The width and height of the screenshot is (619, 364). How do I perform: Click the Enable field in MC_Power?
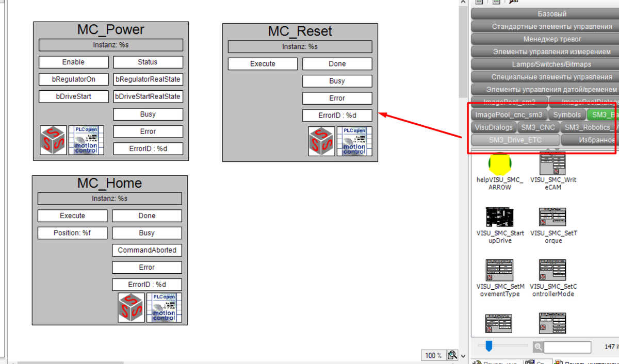point(73,62)
